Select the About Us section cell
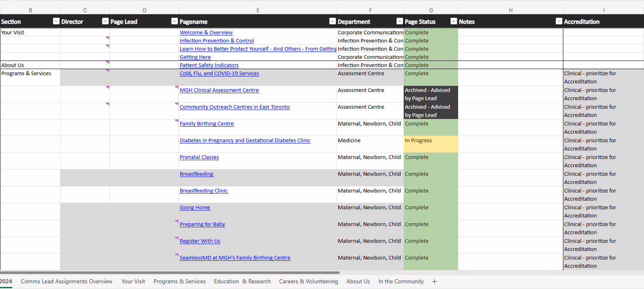Image resolution: width=644 pixels, height=289 pixels. coord(30,65)
